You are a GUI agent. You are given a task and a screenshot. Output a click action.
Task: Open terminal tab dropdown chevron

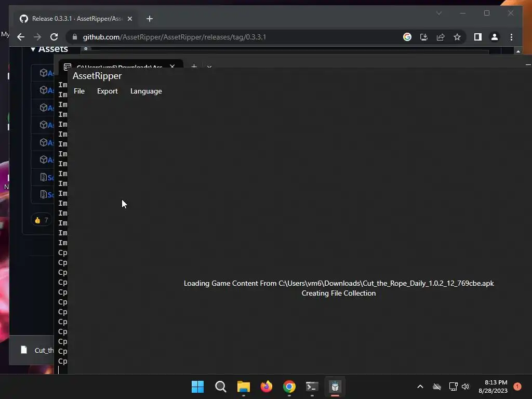[x=209, y=66]
